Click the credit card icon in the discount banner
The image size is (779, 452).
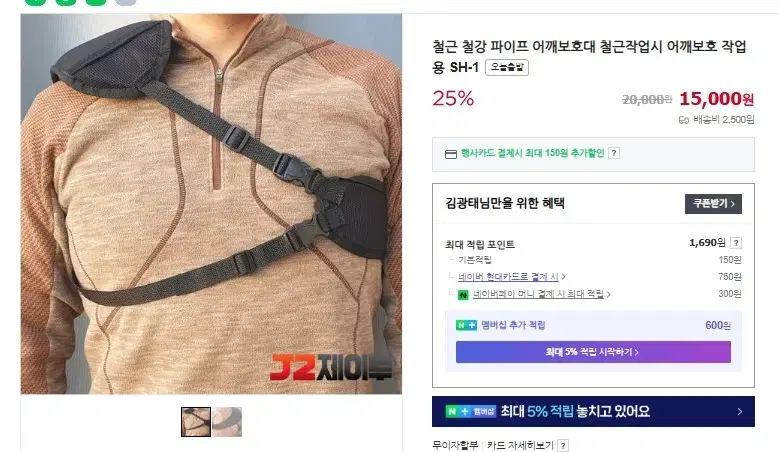pyautogui.click(x=451, y=154)
